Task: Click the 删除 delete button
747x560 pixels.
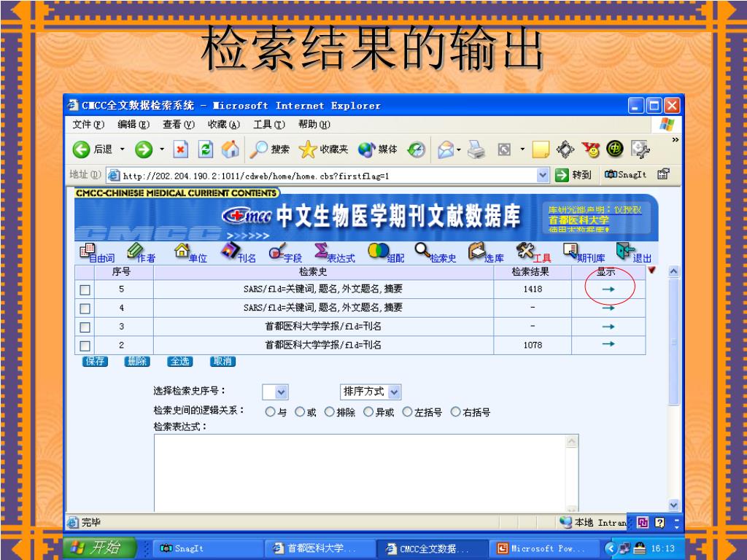Action: tap(137, 362)
